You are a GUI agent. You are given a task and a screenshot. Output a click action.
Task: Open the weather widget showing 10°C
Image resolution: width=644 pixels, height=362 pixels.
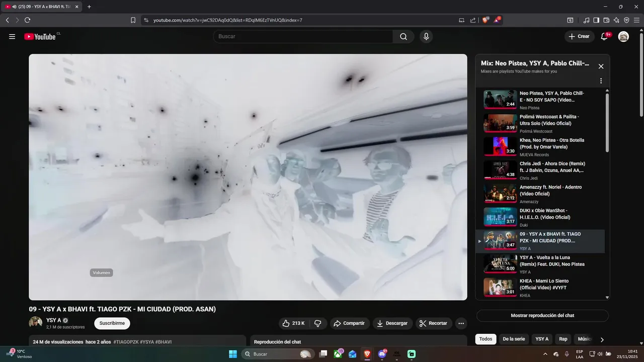(x=20, y=354)
